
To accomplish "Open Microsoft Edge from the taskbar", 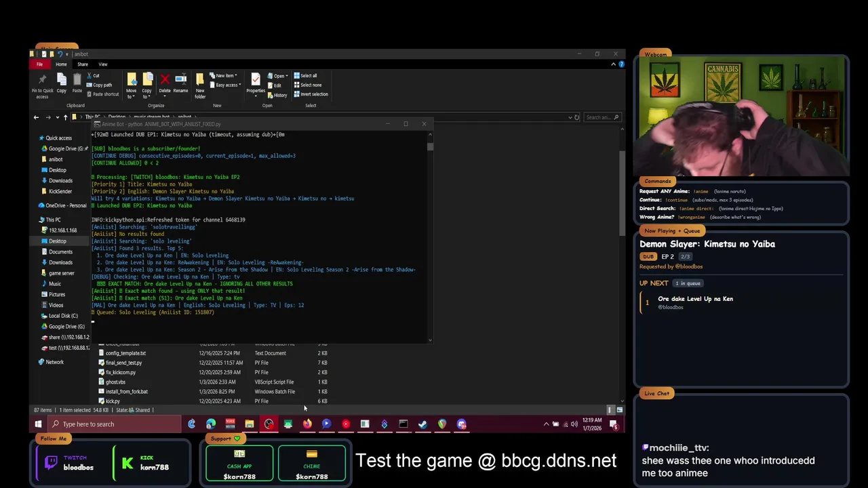I will (211, 424).
